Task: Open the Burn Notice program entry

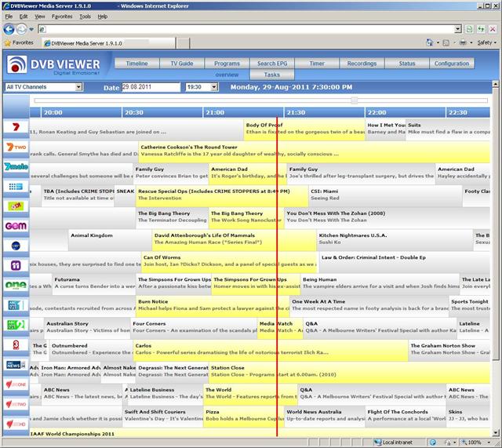Action: 213,306
